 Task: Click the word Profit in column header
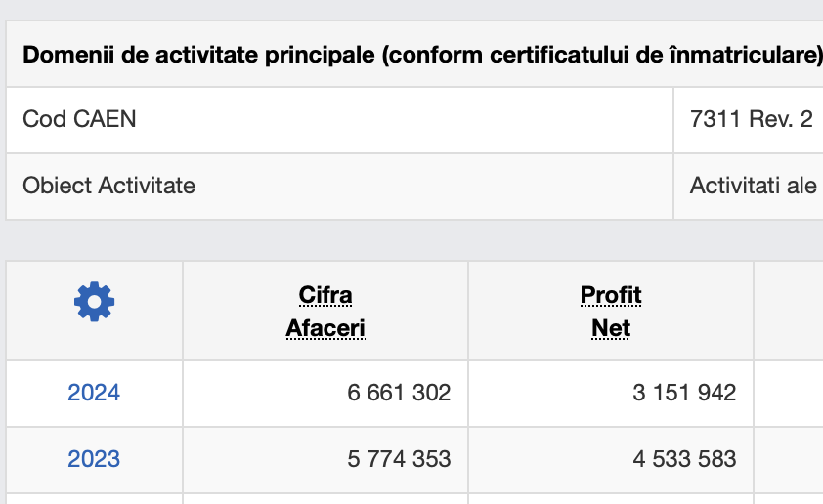point(611,295)
